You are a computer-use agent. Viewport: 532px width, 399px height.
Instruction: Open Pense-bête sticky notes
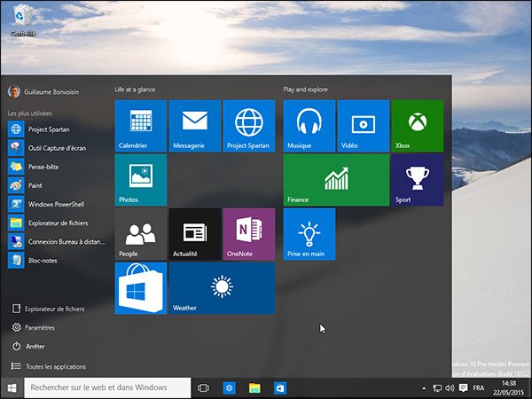point(56,167)
